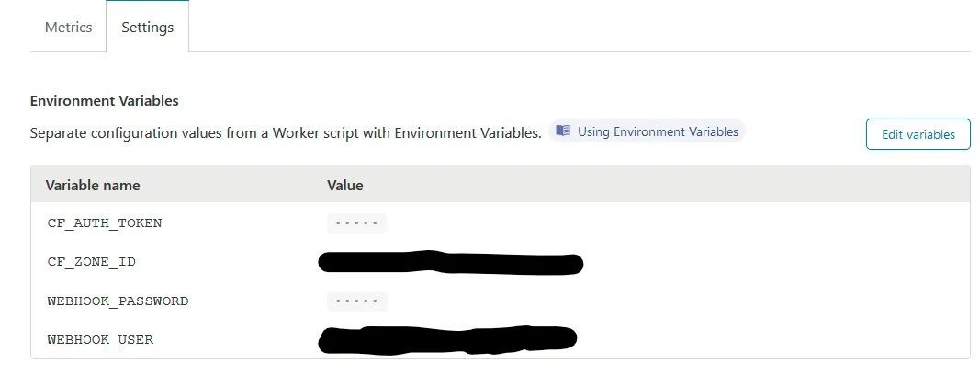Click the book icon beside Using Environment Variables
The width and height of the screenshot is (980, 375).
point(563,131)
